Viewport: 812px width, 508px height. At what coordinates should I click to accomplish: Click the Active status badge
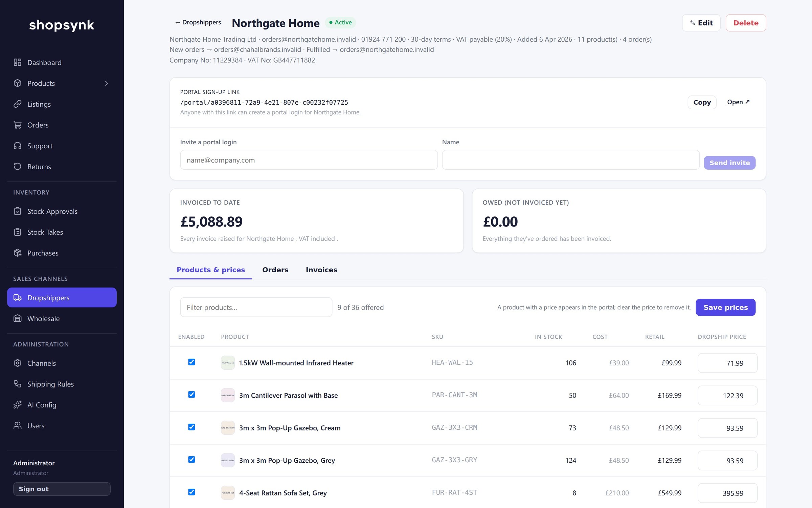340,22
